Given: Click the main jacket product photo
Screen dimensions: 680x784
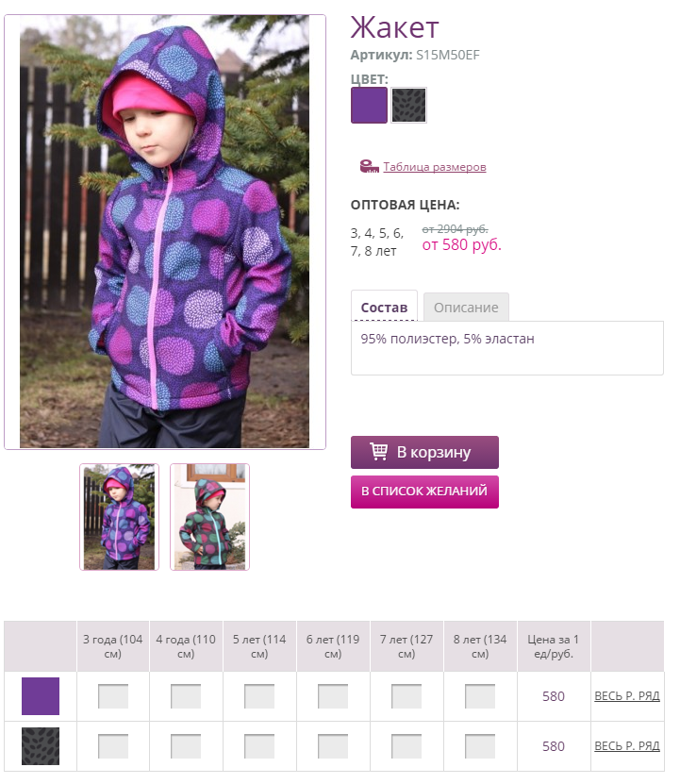Looking at the screenshot, I should (165, 232).
